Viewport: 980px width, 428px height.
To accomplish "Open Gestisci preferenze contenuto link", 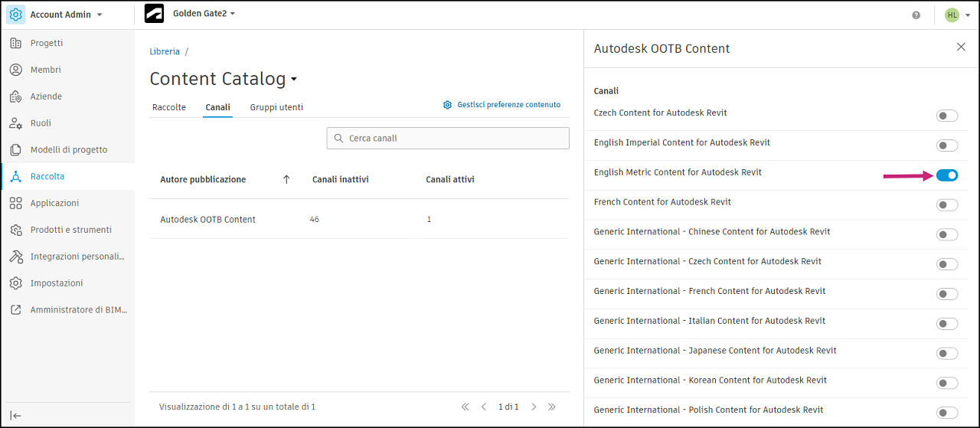I will 508,105.
